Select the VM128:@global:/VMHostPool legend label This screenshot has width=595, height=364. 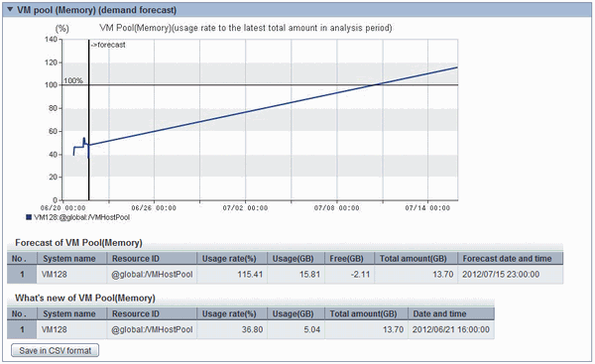tap(81, 217)
